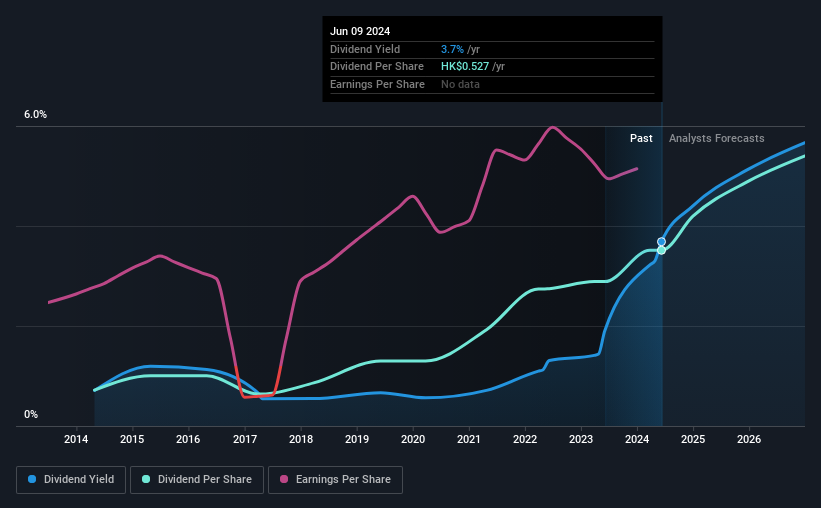This screenshot has width=821, height=508.
Task: Click the 2017 label on the x-axis
Action: 245,439
